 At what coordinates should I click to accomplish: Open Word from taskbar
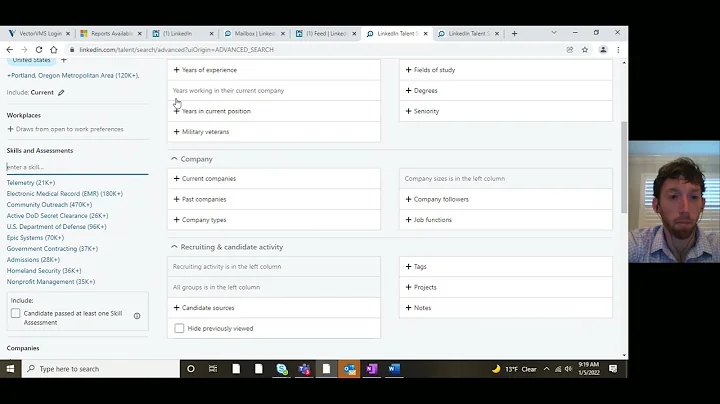[394, 369]
